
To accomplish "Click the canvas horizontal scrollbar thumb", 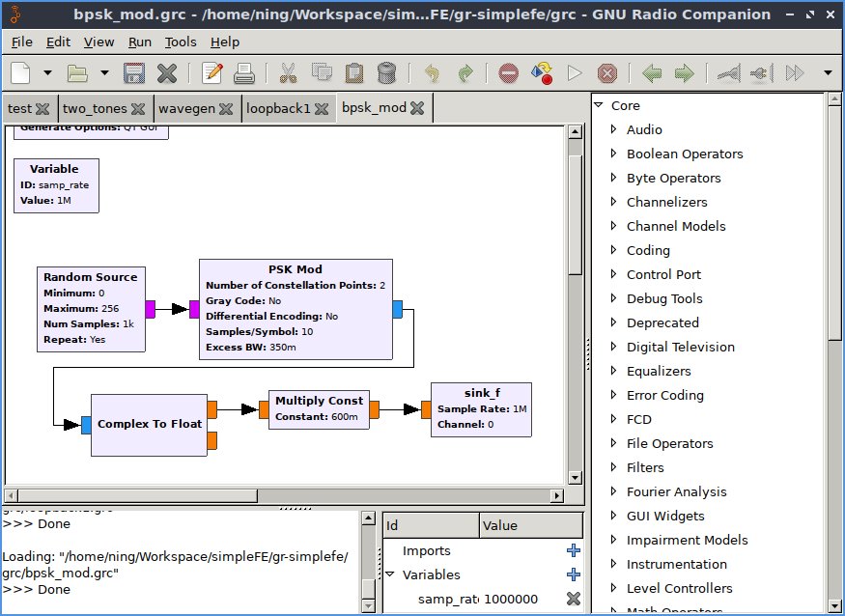I will pos(137,495).
